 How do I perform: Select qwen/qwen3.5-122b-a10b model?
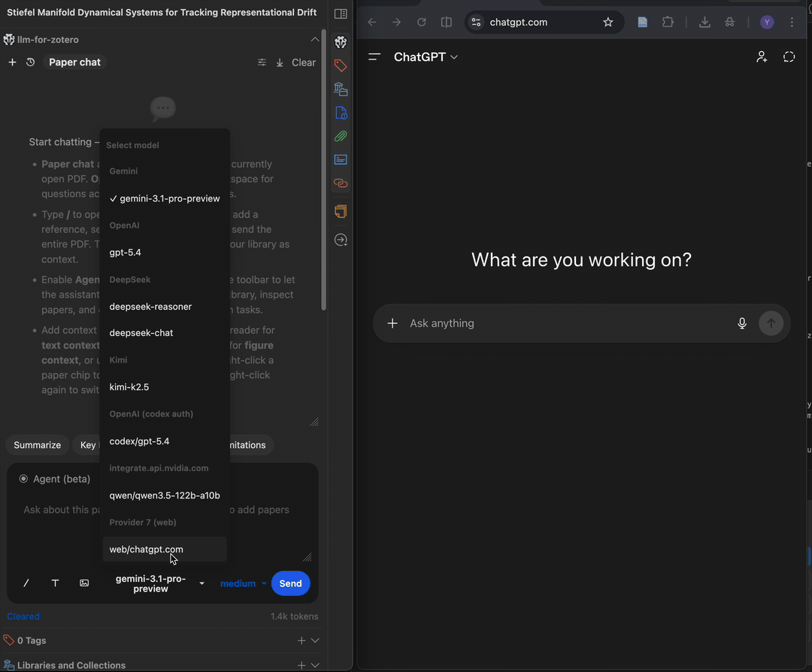165,495
